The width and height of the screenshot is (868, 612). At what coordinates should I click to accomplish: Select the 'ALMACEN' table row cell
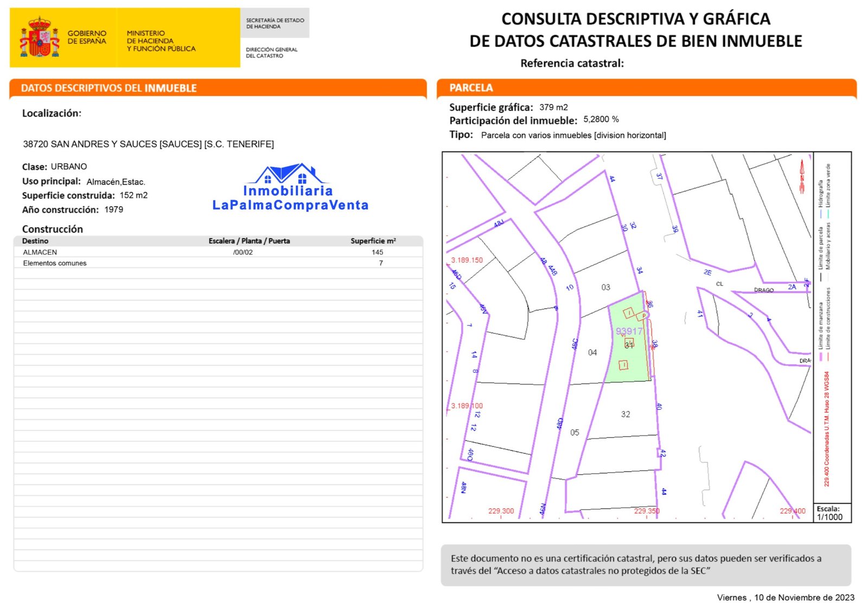coord(40,252)
